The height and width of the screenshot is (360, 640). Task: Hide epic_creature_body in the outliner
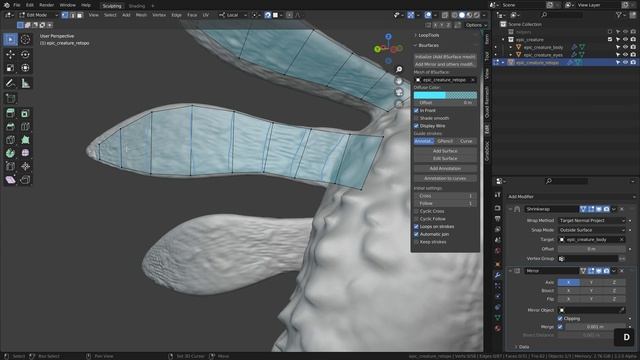625,47
